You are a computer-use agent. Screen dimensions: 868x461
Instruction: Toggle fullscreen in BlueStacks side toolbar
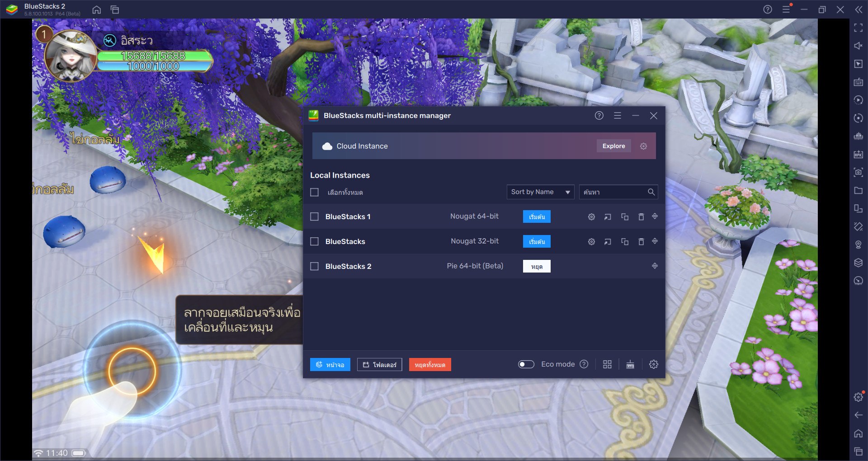[x=858, y=28]
